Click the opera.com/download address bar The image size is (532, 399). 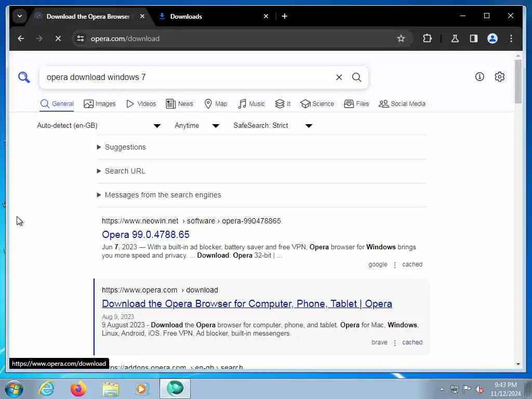pyautogui.click(x=237, y=38)
